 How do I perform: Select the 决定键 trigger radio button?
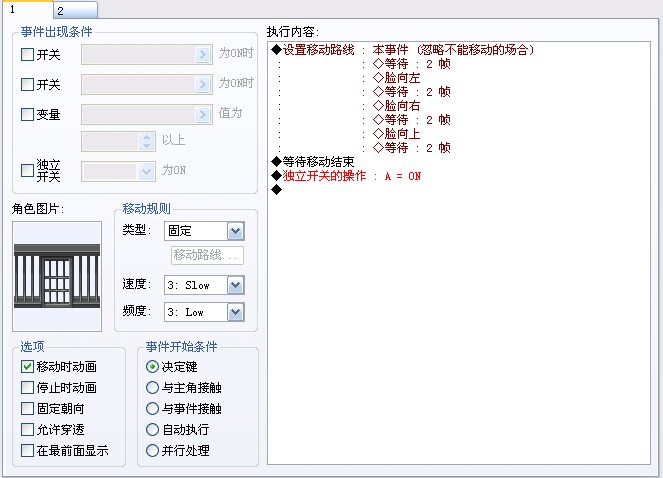coord(152,366)
